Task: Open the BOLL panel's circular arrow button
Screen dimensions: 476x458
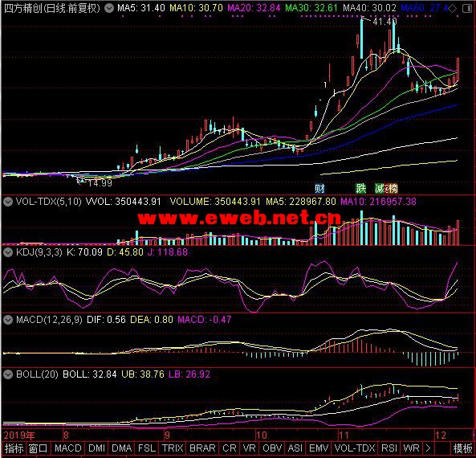Action: coord(8,374)
